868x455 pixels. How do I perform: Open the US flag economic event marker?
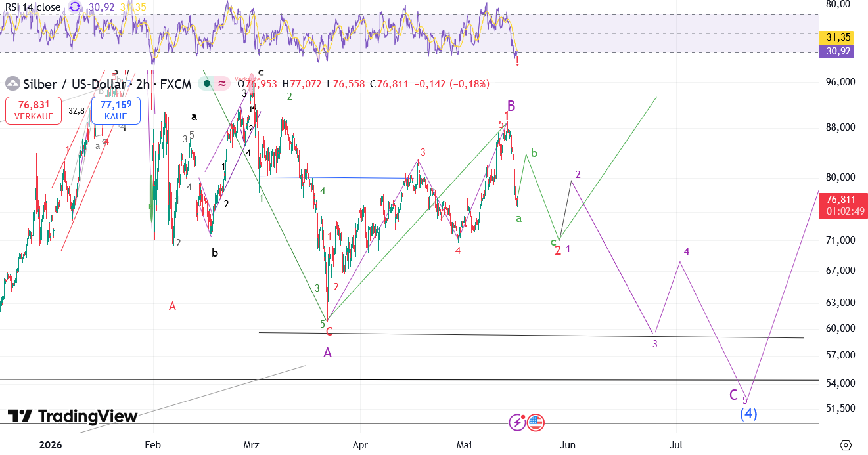point(536,422)
